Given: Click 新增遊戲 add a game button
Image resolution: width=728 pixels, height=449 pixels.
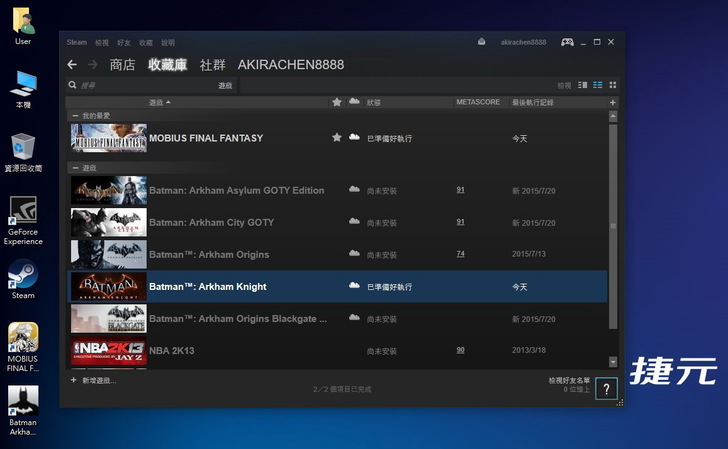Looking at the screenshot, I should [x=93, y=381].
